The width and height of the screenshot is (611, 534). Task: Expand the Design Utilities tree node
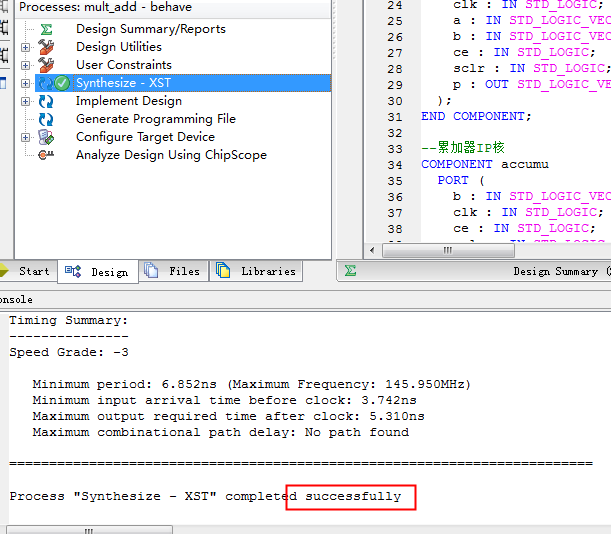click(x=26, y=47)
